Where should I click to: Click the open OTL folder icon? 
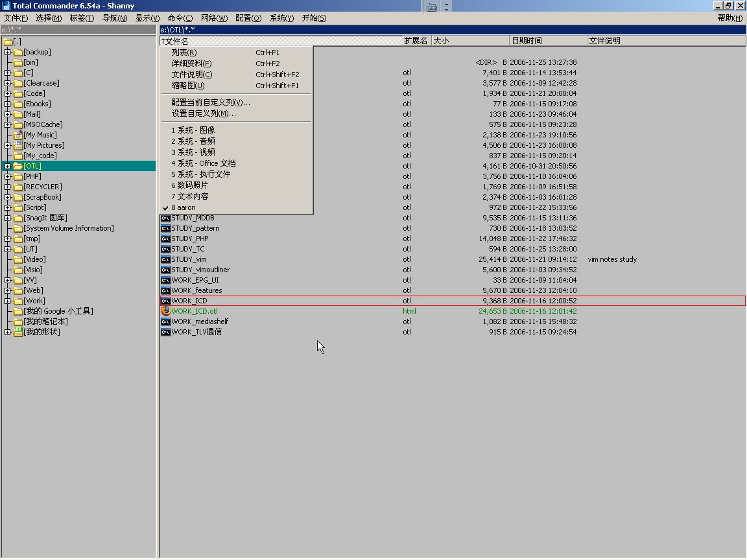pyautogui.click(x=18, y=166)
